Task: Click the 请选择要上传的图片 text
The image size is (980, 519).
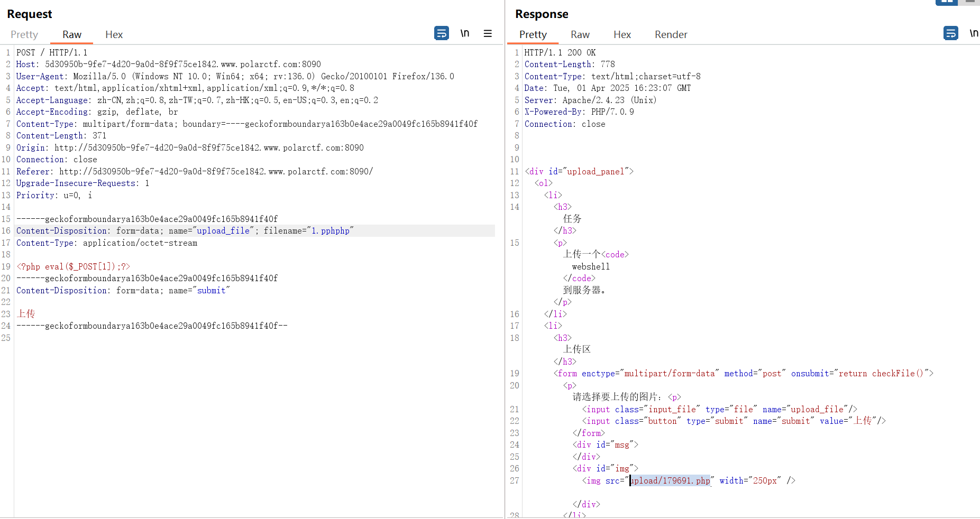Action: pos(617,397)
